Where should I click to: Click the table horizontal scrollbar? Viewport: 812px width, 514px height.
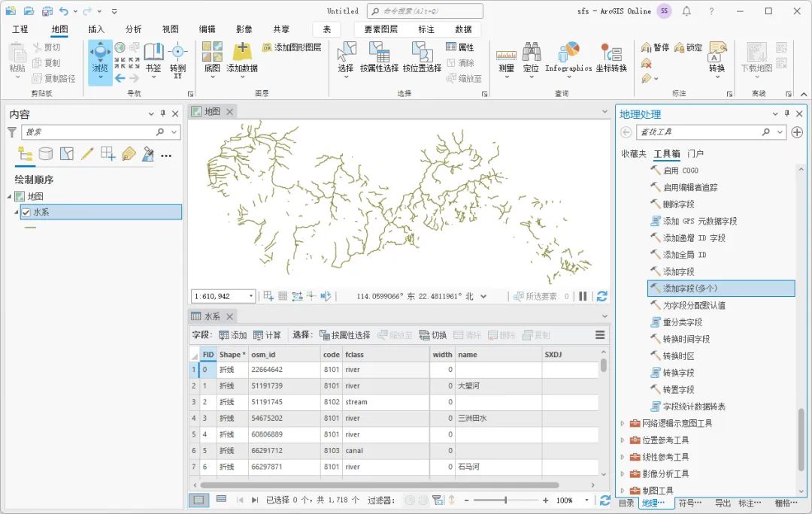380,485
